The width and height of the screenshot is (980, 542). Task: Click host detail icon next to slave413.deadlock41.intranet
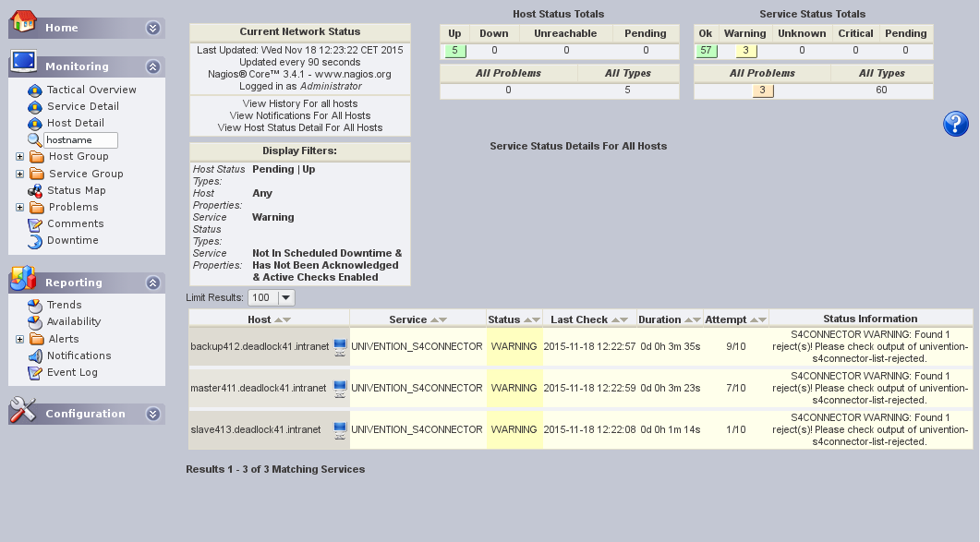340,430
